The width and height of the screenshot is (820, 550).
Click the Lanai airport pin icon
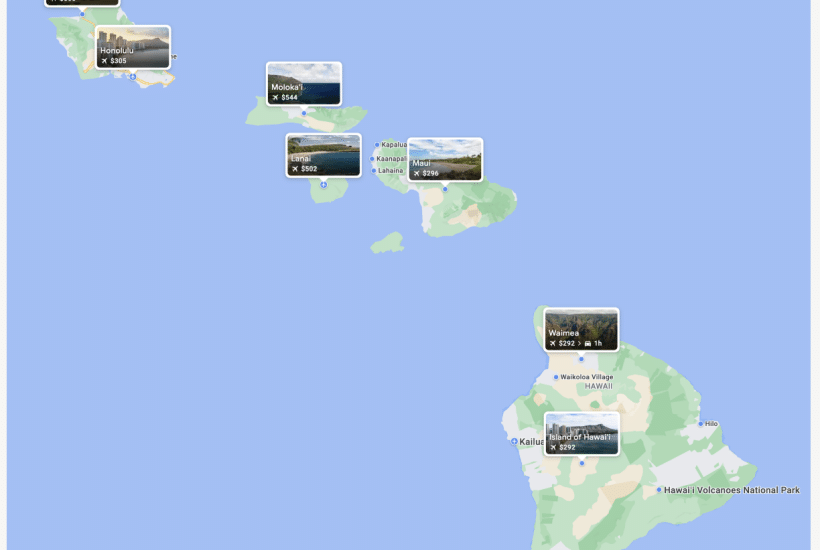pos(324,185)
